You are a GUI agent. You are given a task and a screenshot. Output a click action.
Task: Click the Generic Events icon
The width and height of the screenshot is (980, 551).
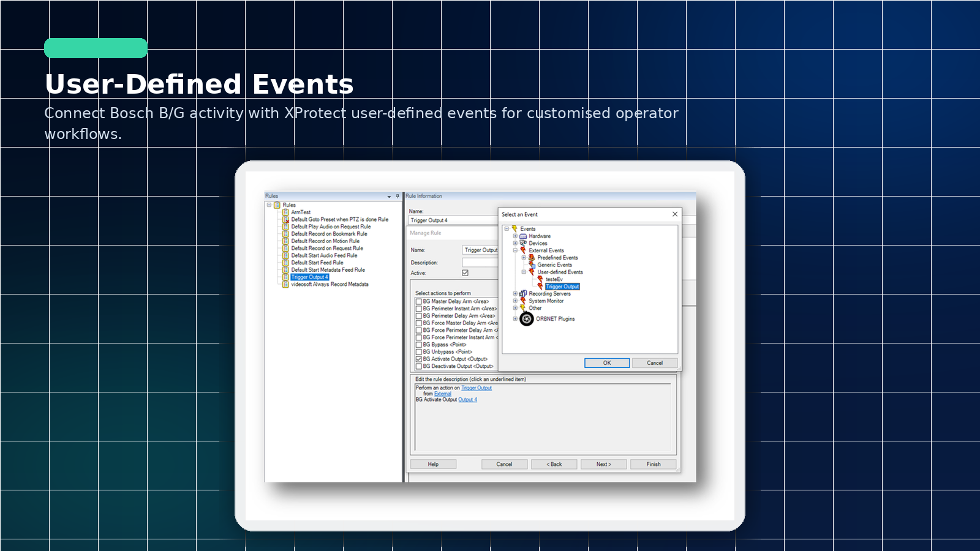coord(532,265)
